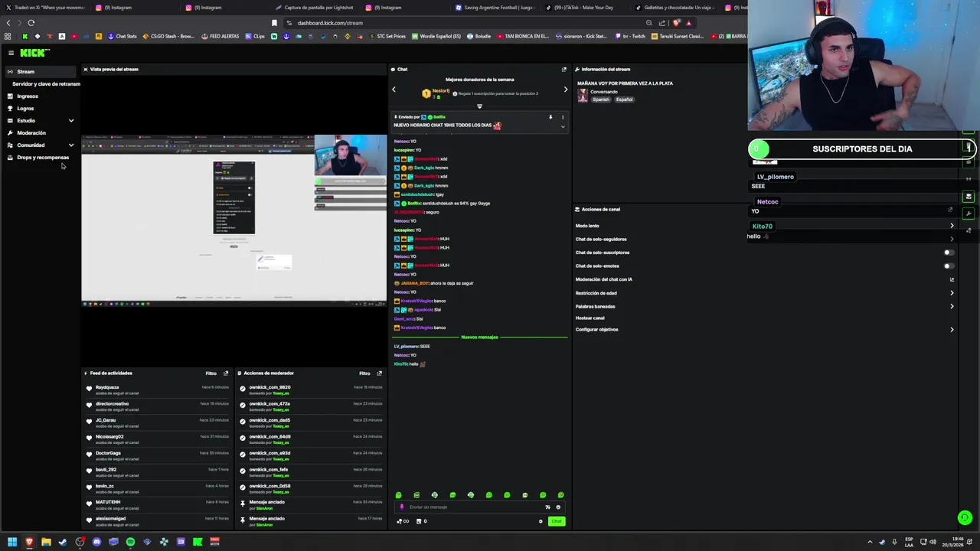
Task: Switch to Captura de pantalla por Lightshot tab
Action: (314, 8)
